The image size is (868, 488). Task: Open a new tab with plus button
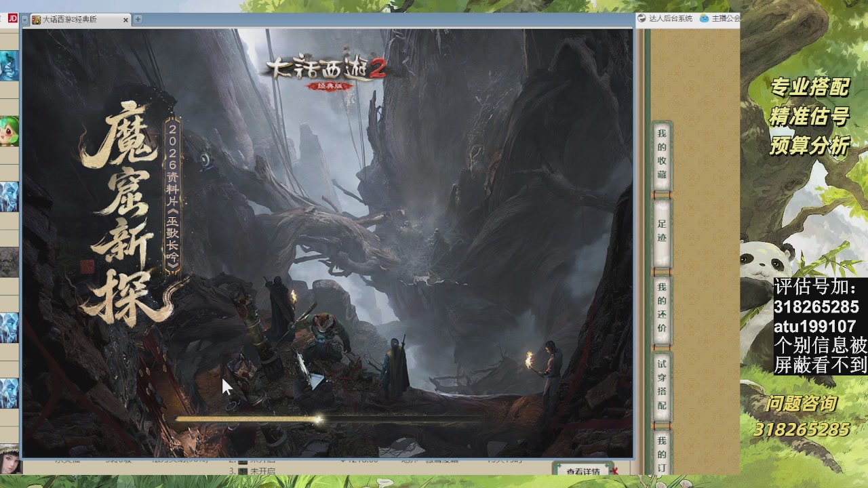(x=138, y=20)
